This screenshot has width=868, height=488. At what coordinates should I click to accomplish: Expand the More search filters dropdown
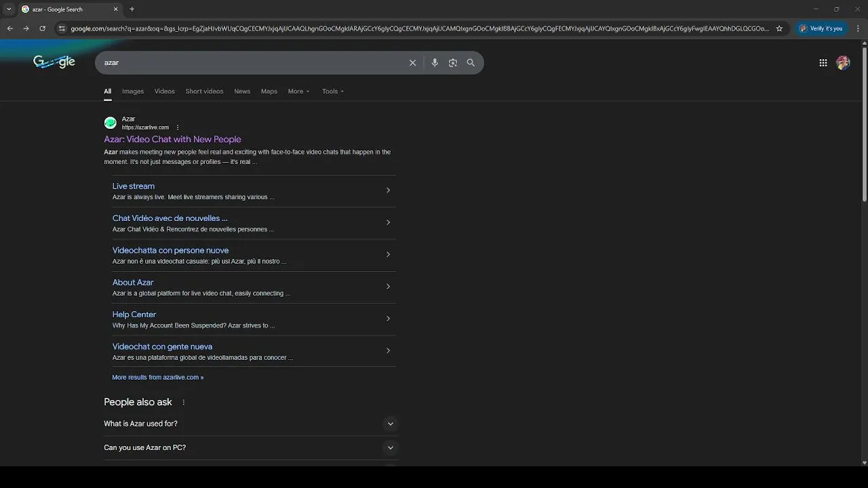298,91
